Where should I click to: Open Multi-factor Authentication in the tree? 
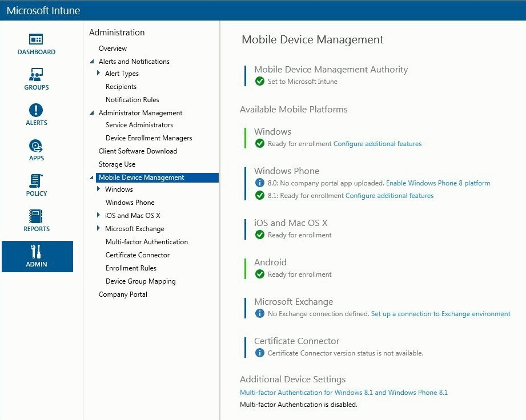click(x=147, y=242)
